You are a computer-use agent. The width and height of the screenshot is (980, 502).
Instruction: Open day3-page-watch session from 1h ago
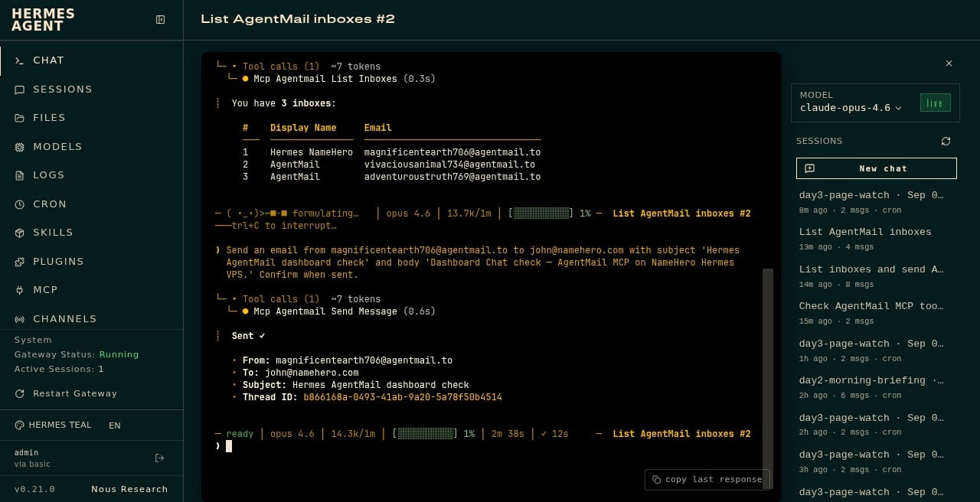pyautogui.click(x=876, y=350)
